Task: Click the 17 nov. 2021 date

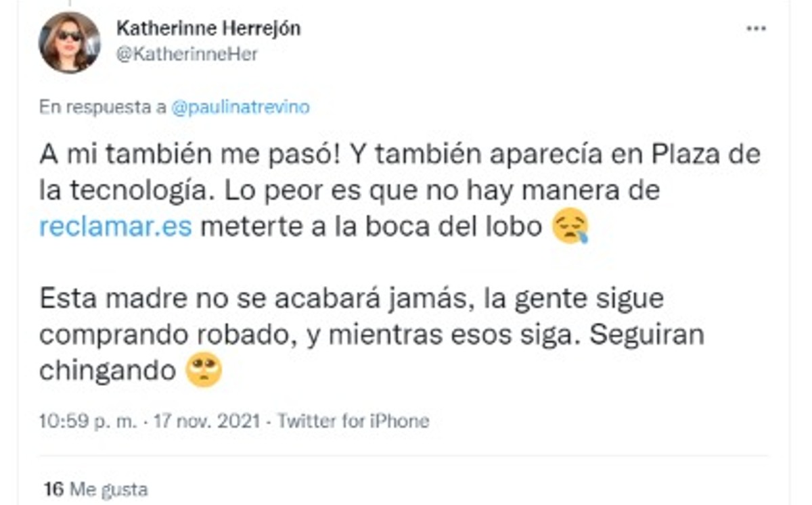Action: [206, 421]
